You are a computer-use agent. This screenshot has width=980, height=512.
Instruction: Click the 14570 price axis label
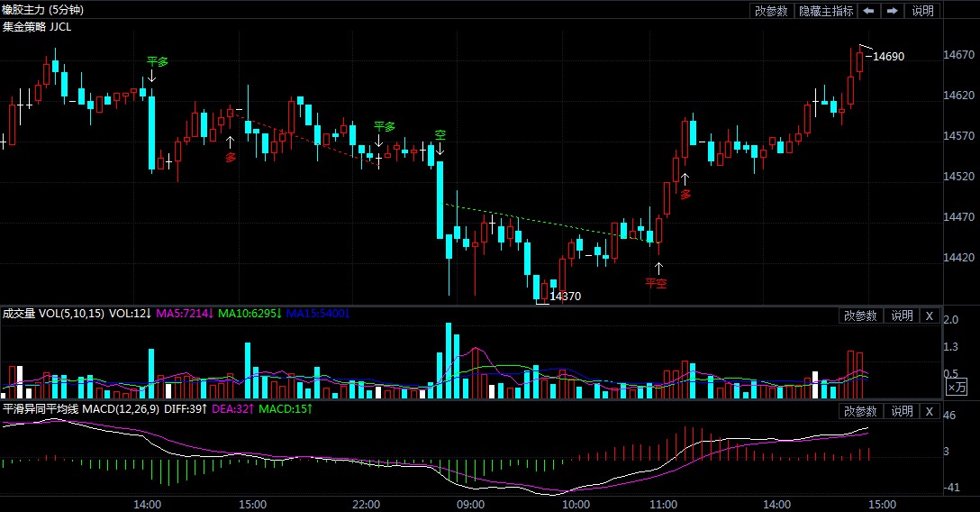(958, 135)
